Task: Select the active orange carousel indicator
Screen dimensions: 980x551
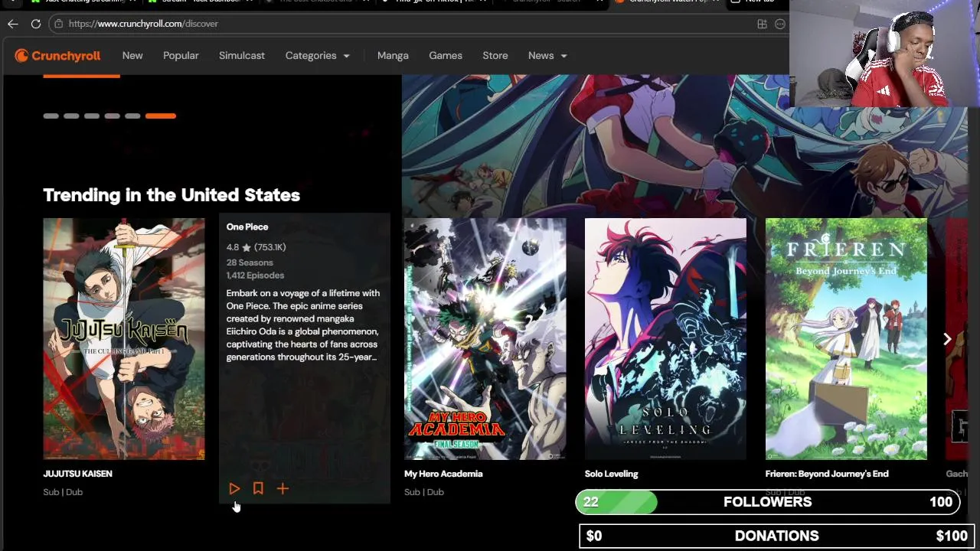Action: (x=161, y=116)
